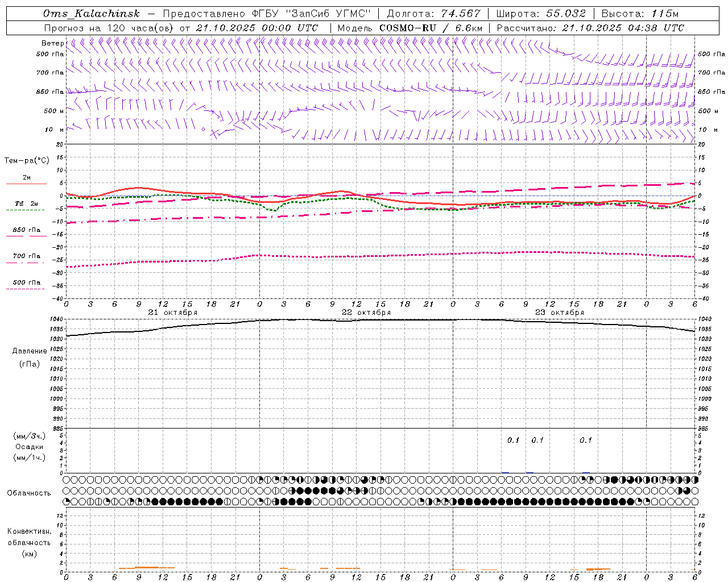728x582 pixels.
Task: Select the date label 23 октября
Action: click(x=560, y=313)
